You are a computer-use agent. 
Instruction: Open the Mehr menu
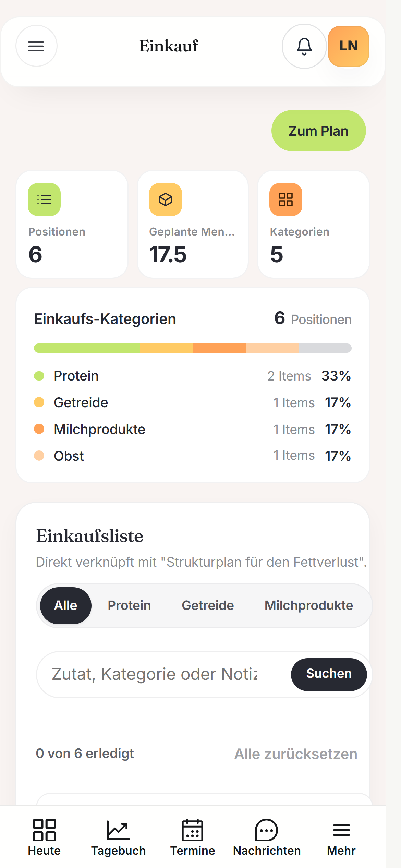[341, 837]
